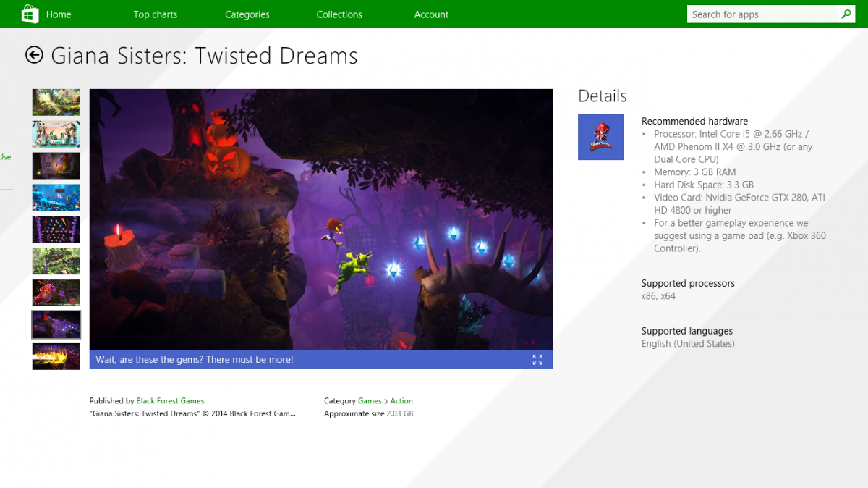Click the 'Giana Sisters: Twisted Dreams' page title
The width and height of the screenshot is (868, 488).
click(205, 56)
